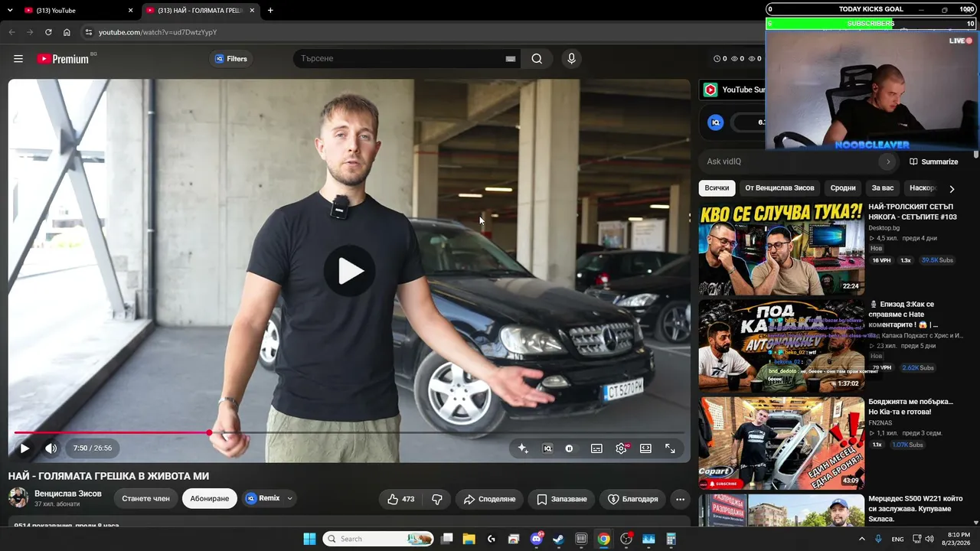The image size is (980, 551).
Task: Click the YouTube Summary extension icon
Action: (710, 90)
